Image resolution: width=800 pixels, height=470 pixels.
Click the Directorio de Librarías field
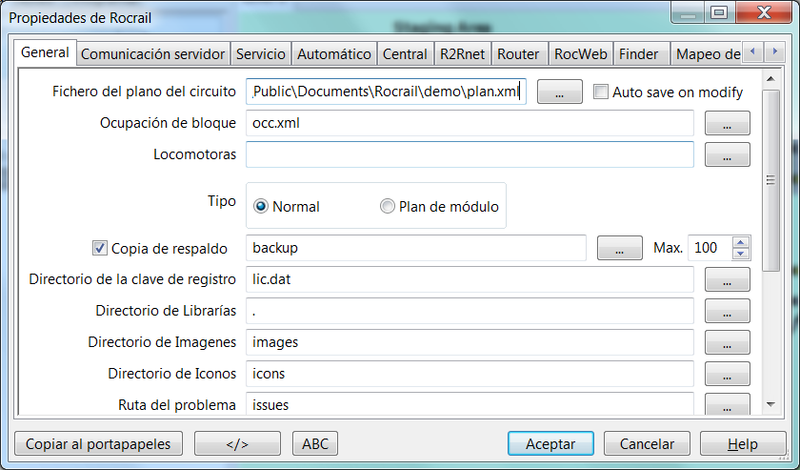coord(469,311)
